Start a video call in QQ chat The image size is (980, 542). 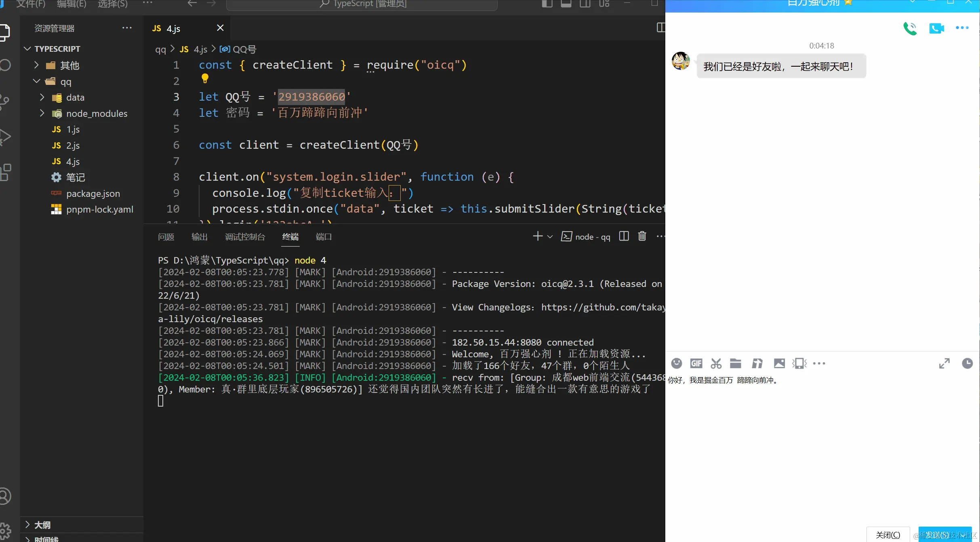936,28
